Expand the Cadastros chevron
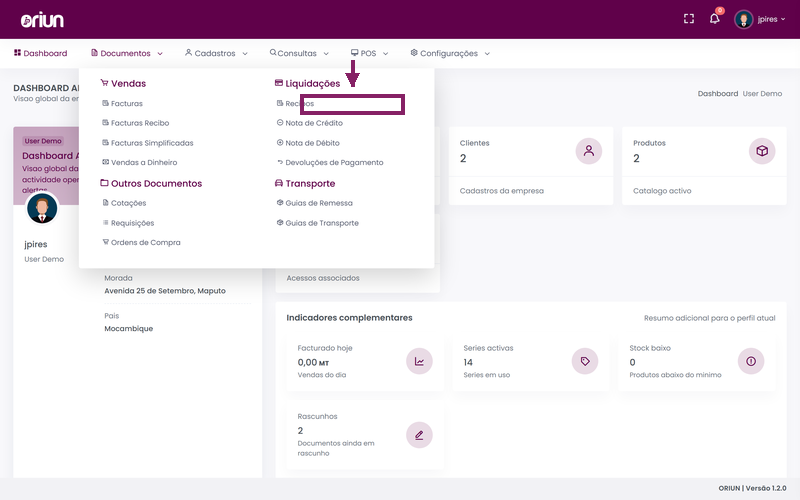 click(x=245, y=54)
